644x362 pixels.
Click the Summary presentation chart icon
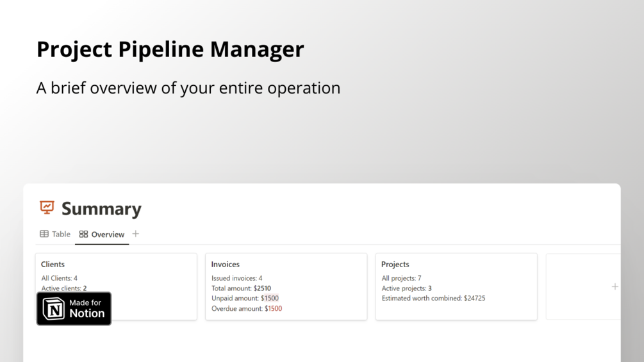point(47,208)
